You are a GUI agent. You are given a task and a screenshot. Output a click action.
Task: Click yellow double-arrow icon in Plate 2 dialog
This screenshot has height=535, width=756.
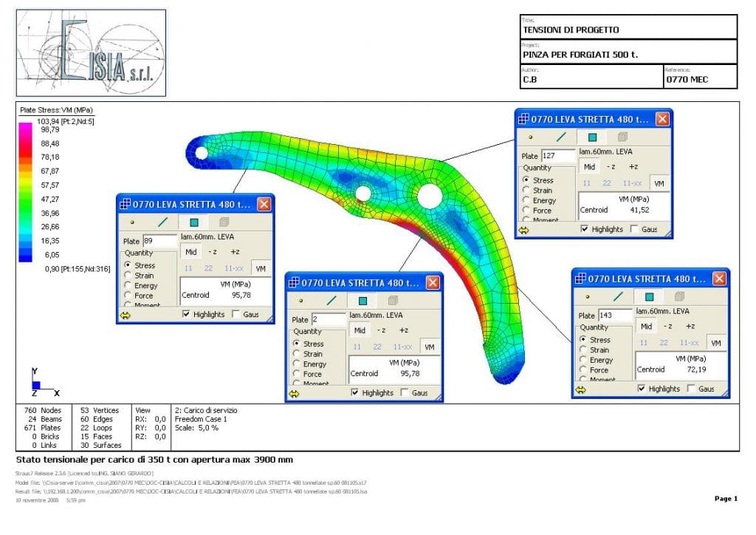(295, 394)
